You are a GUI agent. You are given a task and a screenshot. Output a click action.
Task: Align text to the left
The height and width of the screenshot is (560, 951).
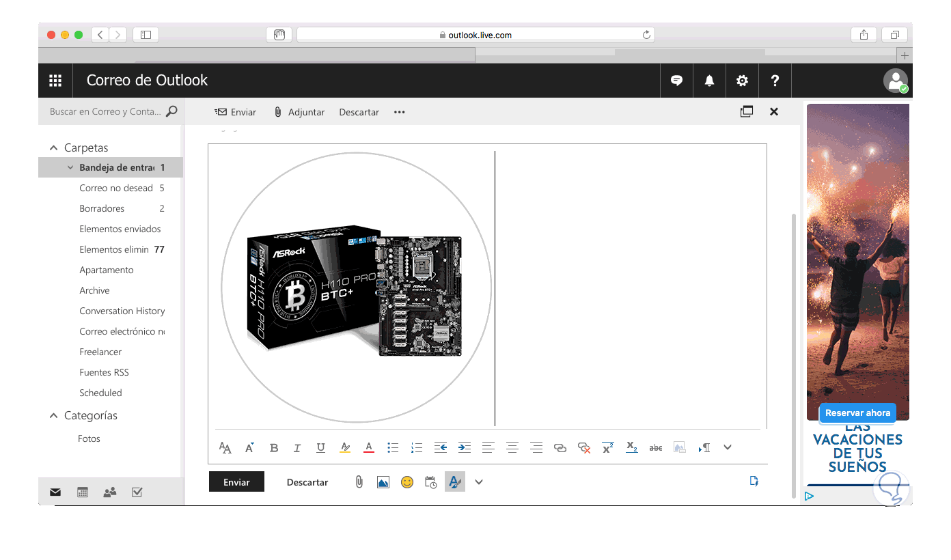(x=488, y=448)
